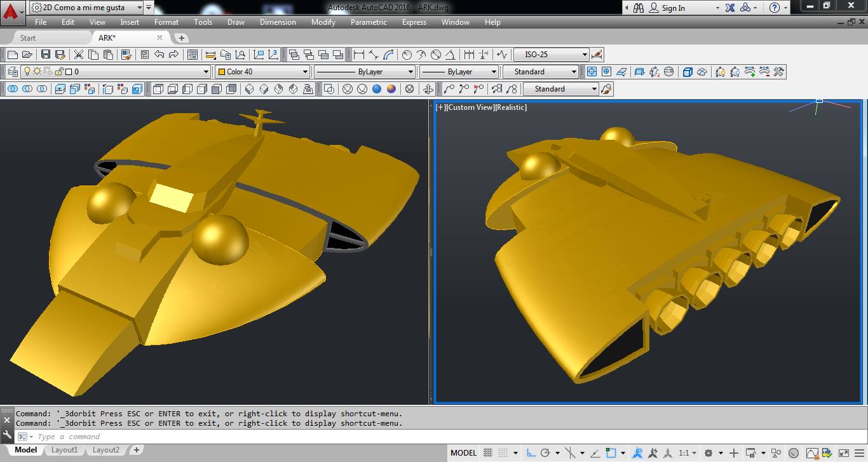Select the Linear dimension tool
The image size is (868, 462).
point(359,55)
